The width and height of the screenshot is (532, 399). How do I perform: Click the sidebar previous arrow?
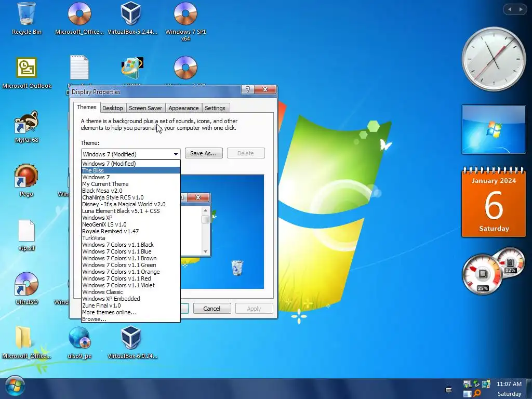pyautogui.click(x=510, y=9)
